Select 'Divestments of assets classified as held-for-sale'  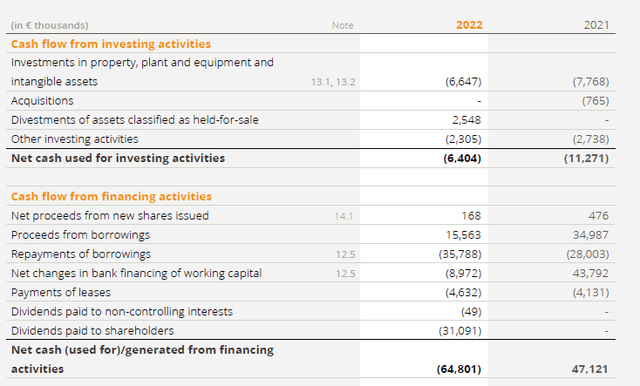point(135,120)
